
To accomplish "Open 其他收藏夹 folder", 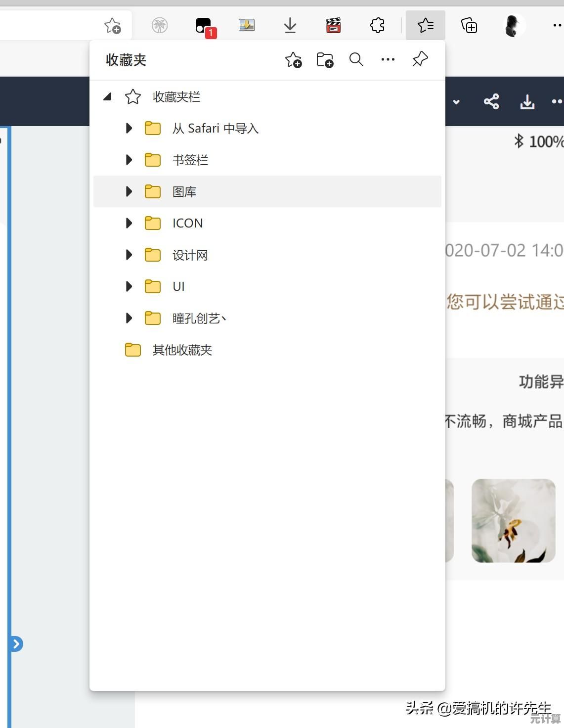I will point(182,350).
